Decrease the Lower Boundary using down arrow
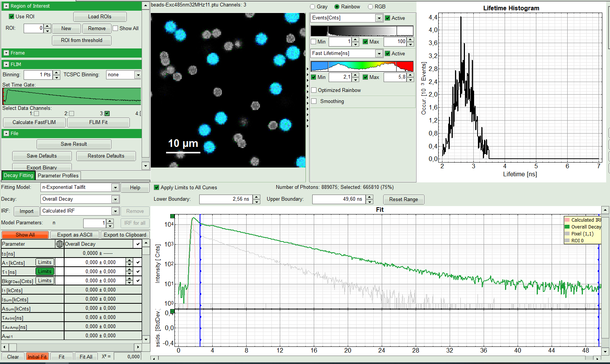Screen dimensions: 610x364 [x=257, y=201]
